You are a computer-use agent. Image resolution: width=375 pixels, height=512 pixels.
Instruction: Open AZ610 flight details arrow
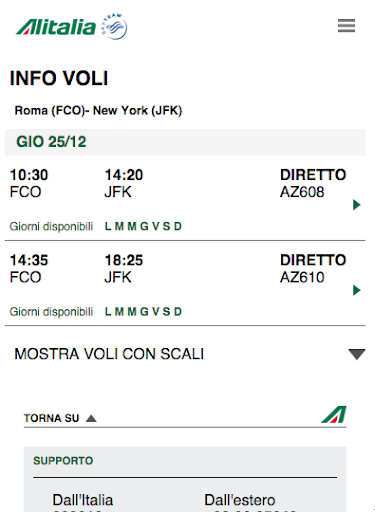[357, 290]
